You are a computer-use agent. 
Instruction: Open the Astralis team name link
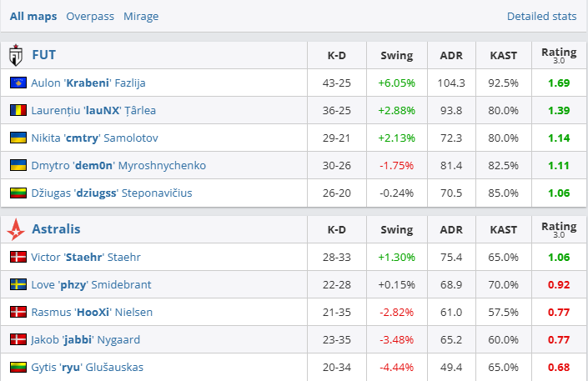click(56, 228)
